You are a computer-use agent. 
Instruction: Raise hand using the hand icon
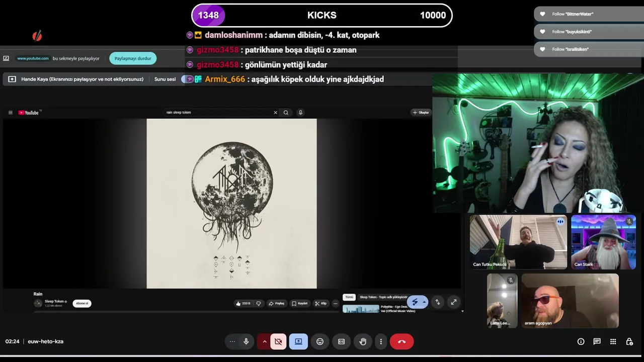click(363, 341)
